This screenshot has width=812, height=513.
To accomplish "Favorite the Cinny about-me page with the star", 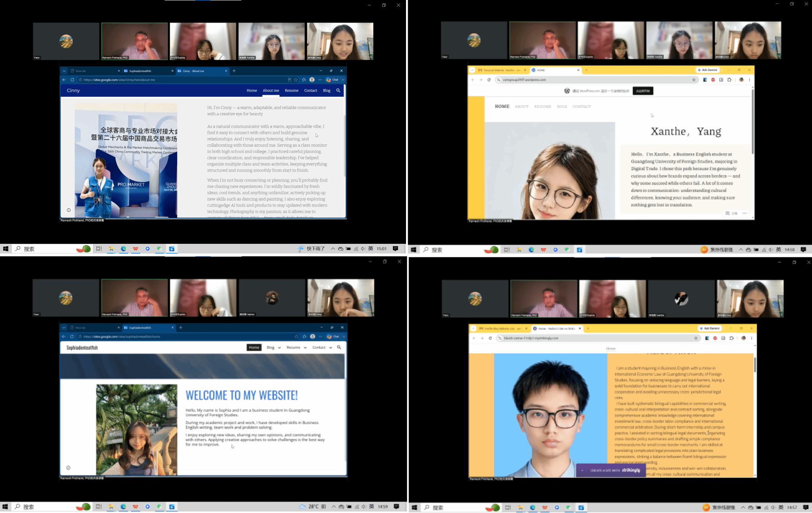I will point(296,80).
